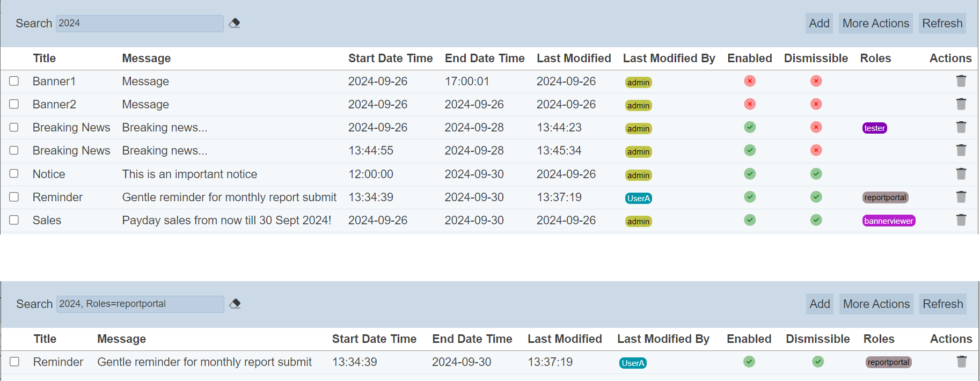980x381 pixels.
Task: Open More Actions menu in top panel
Action: (875, 24)
